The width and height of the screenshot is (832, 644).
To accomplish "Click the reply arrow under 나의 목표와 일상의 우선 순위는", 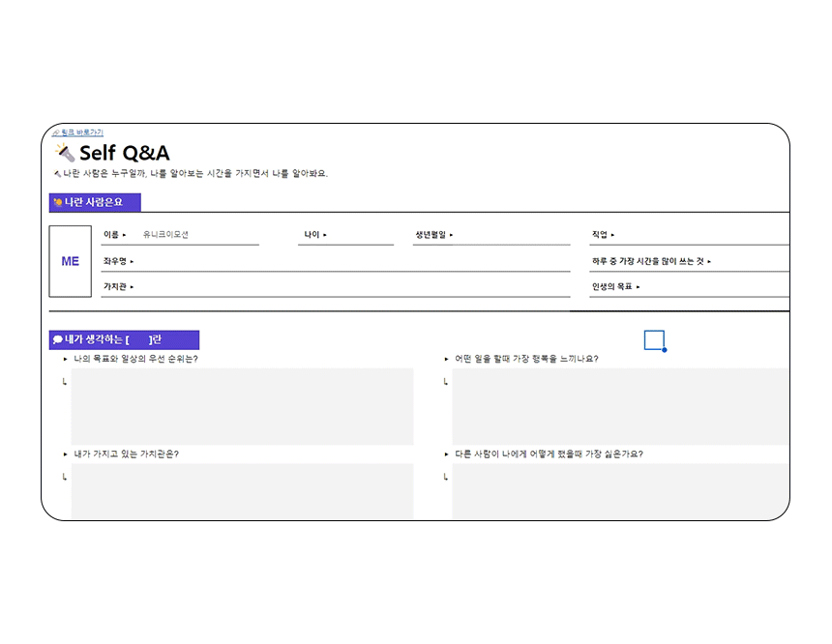I will tap(64, 382).
